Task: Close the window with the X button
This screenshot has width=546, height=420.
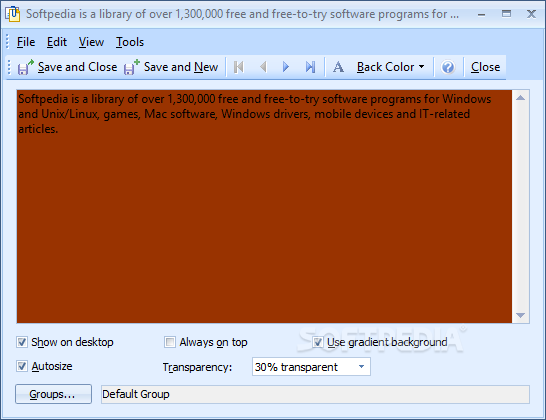Action: (531, 14)
